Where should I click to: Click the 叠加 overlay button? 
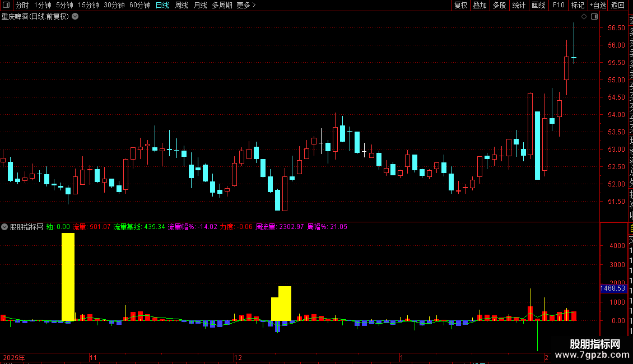coord(480,5)
